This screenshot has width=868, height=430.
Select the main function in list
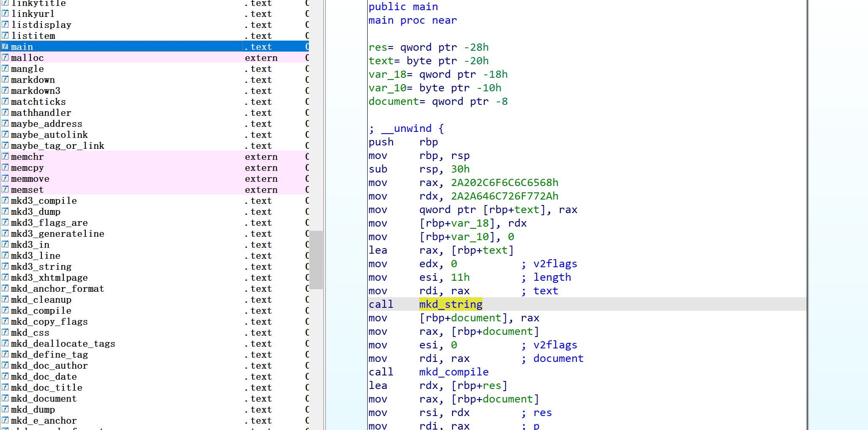pyautogui.click(x=22, y=47)
